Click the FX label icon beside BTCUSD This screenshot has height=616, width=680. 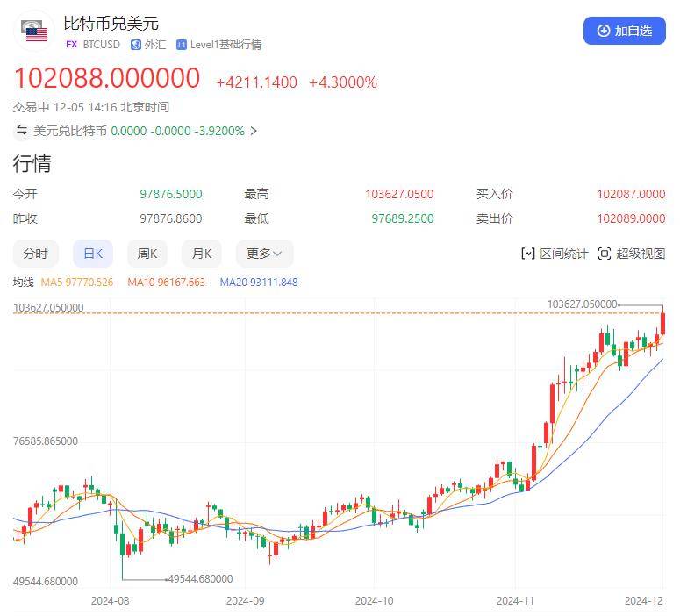tap(72, 45)
